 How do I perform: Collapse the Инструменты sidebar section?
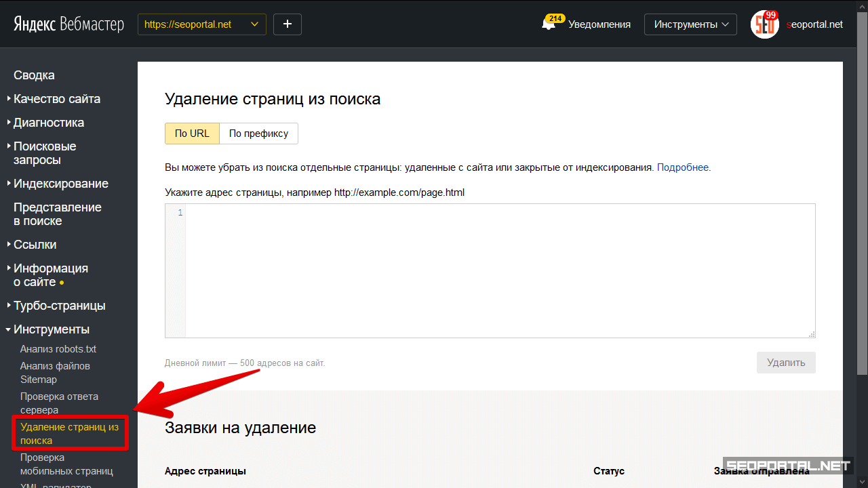51,329
